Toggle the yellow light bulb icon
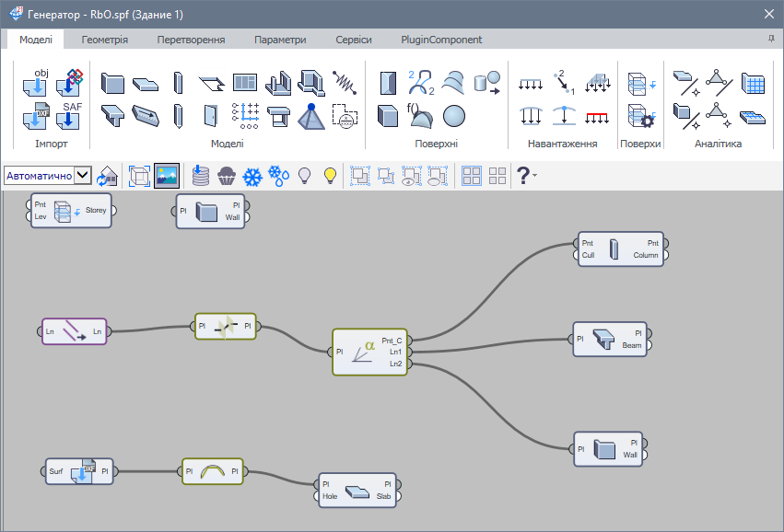Viewport: 784px width, 532px height. [x=330, y=176]
